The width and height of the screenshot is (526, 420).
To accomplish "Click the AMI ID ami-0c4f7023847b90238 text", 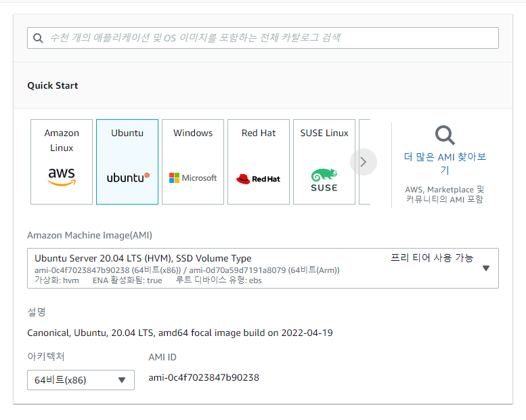I will [204, 378].
